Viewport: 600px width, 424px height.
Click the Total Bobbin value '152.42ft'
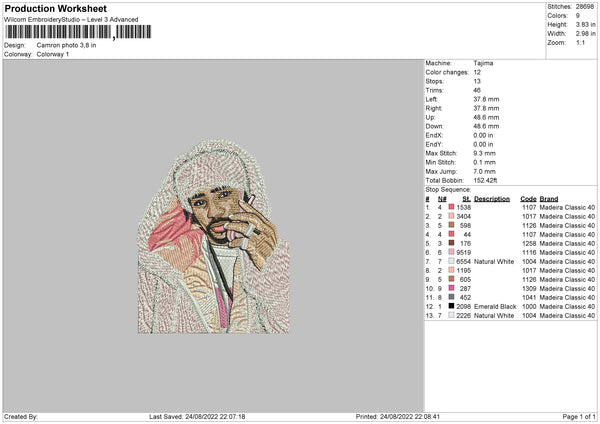click(x=485, y=180)
